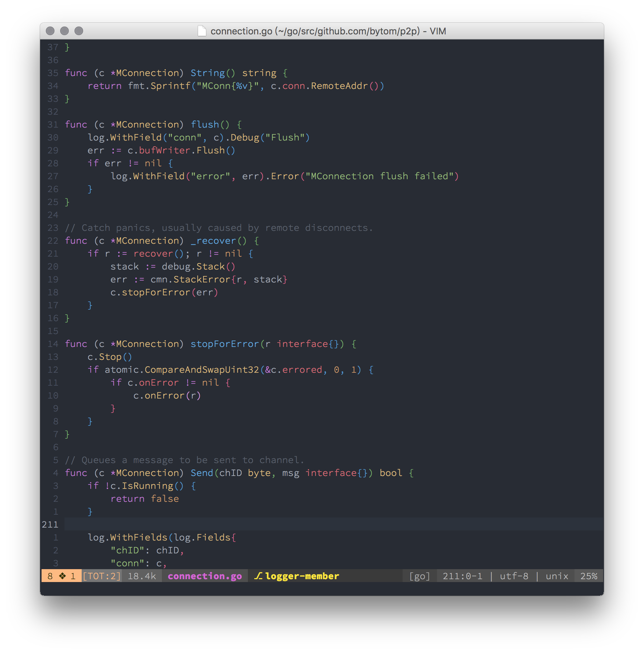The width and height of the screenshot is (644, 653).
Task: Click the "chID": chID, line
Action: [x=147, y=550]
